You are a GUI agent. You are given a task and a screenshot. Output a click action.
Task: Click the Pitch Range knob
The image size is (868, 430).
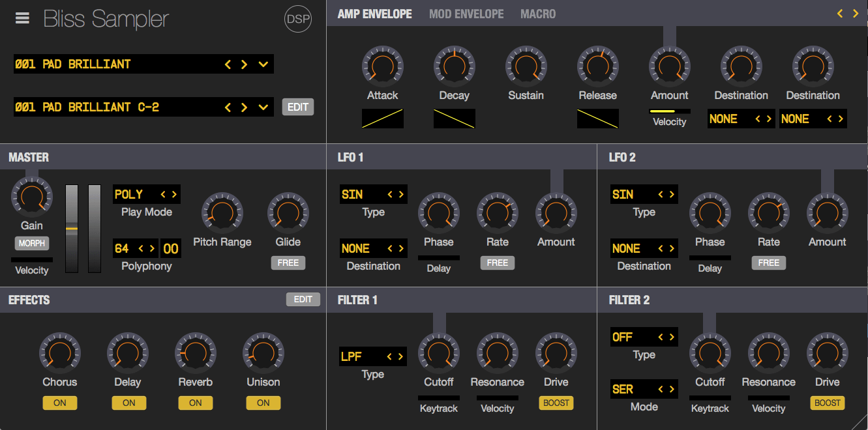point(222,212)
